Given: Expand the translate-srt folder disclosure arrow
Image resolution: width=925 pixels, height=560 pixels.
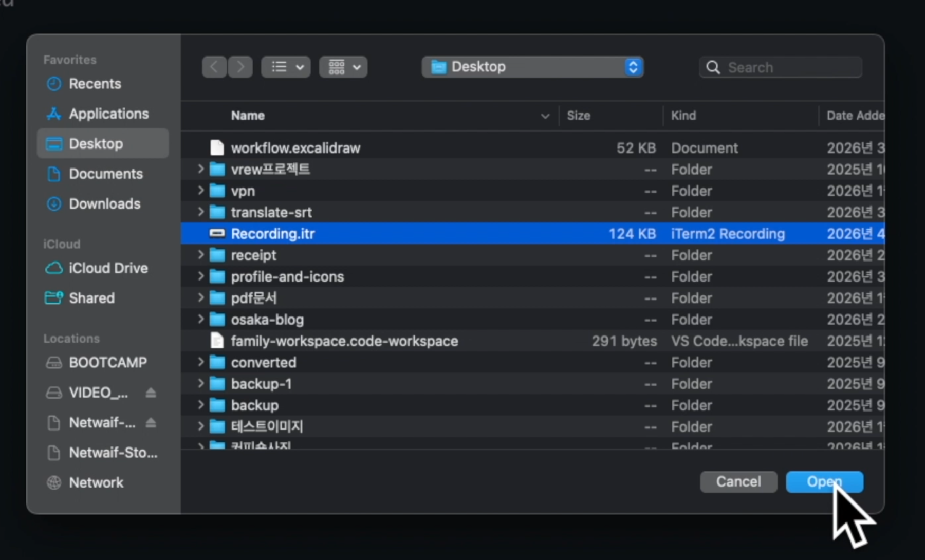Looking at the screenshot, I should [x=201, y=212].
